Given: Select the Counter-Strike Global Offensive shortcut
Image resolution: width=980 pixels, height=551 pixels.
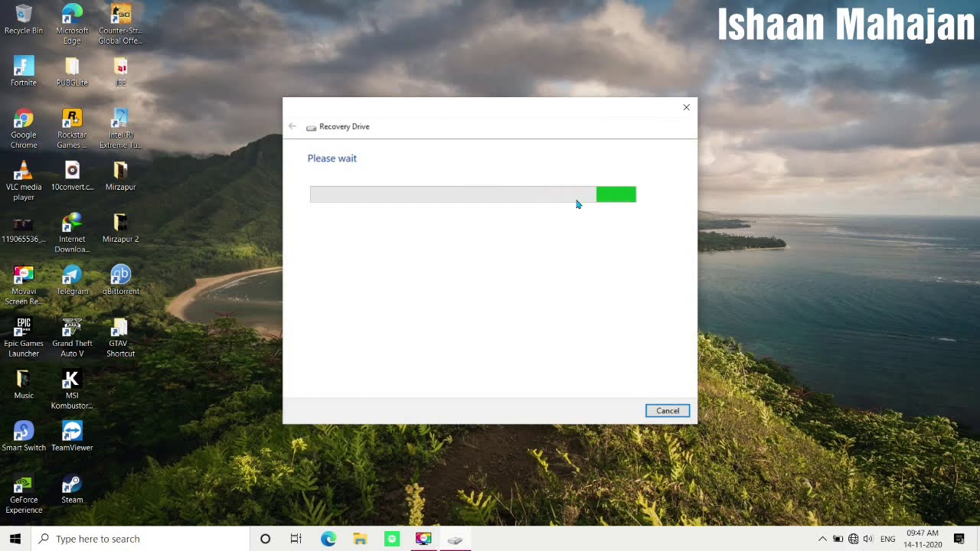Looking at the screenshot, I should pos(120,24).
